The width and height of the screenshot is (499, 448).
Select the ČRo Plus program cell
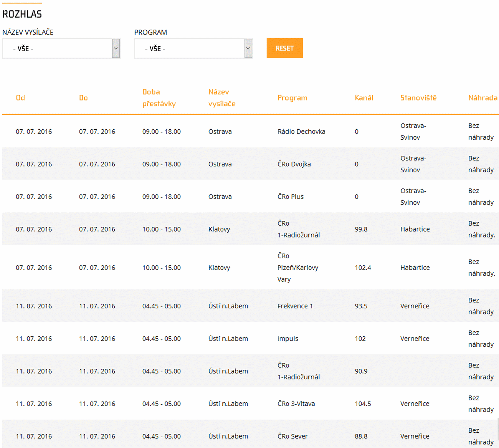pyautogui.click(x=291, y=197)
